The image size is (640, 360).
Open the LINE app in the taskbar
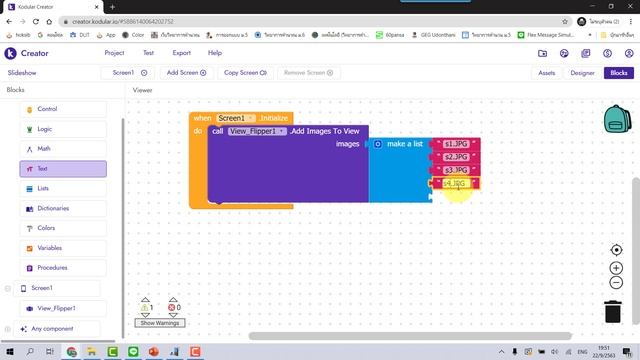133,351
